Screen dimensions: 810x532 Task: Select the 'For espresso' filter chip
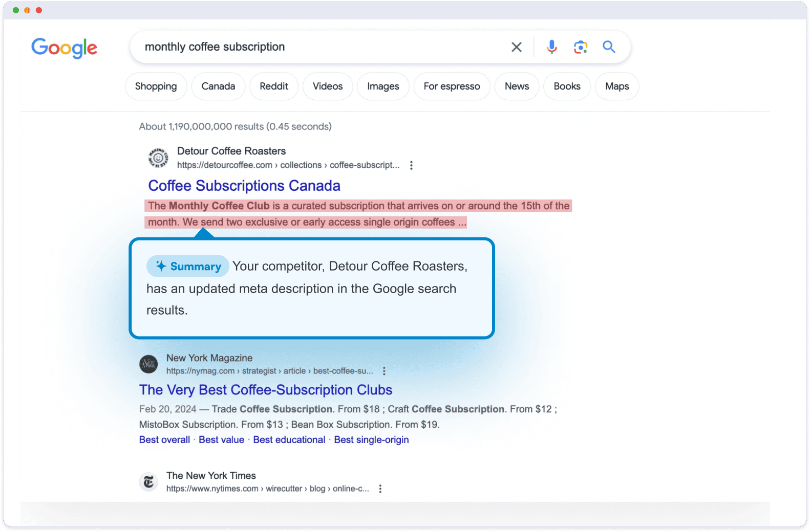(x=452, y=86)
